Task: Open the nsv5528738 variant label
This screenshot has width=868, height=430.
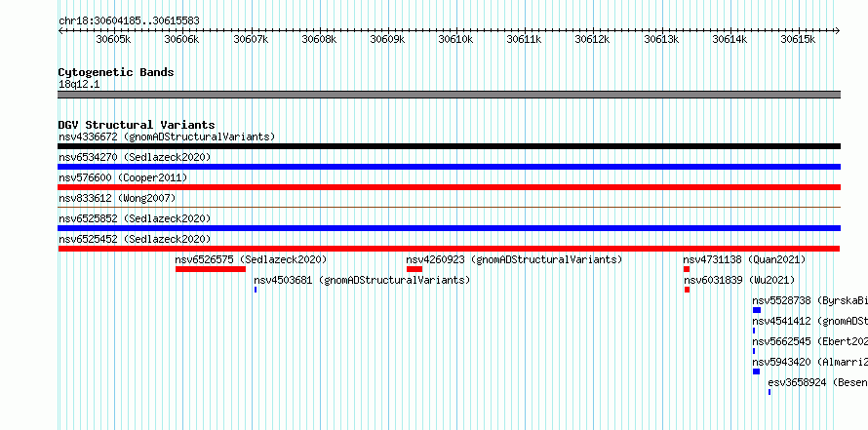Action: click(x=809, y=300)
